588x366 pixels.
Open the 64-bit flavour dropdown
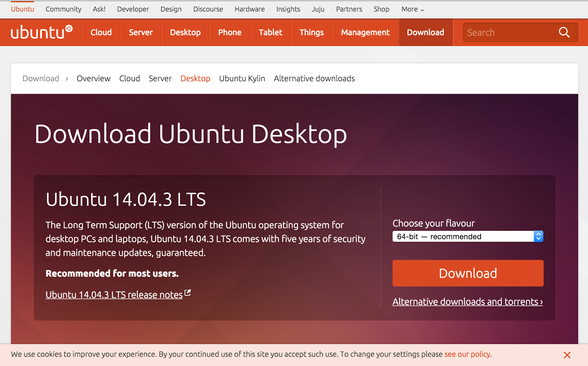click(x=468, y=236)
